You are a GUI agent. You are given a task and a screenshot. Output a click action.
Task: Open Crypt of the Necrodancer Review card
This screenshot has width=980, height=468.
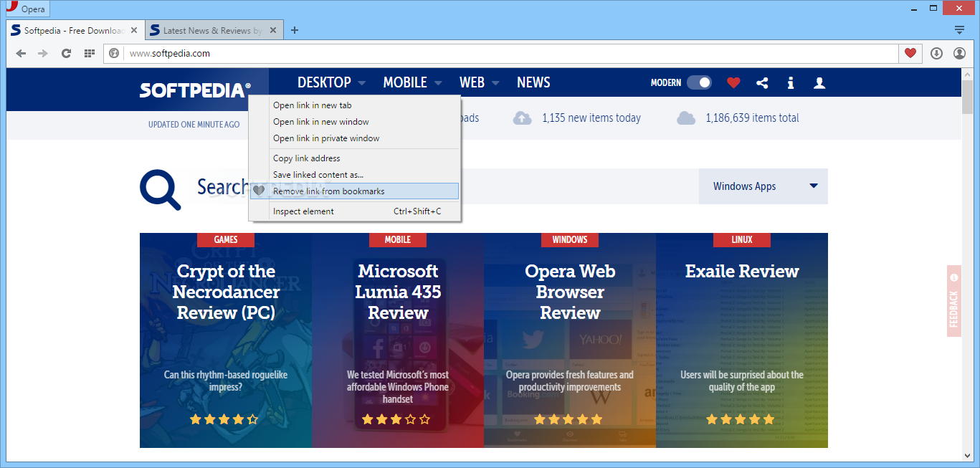pyautogui.click(x=226, y=340)
